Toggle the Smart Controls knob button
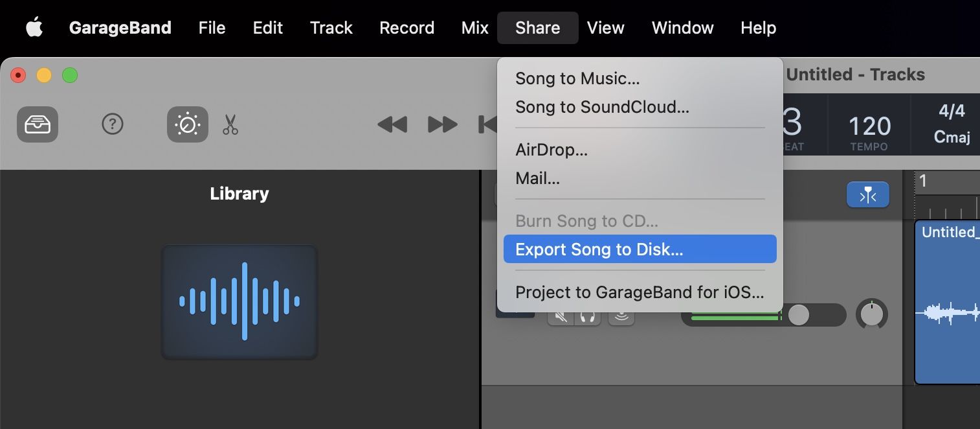 click(188, 124)
